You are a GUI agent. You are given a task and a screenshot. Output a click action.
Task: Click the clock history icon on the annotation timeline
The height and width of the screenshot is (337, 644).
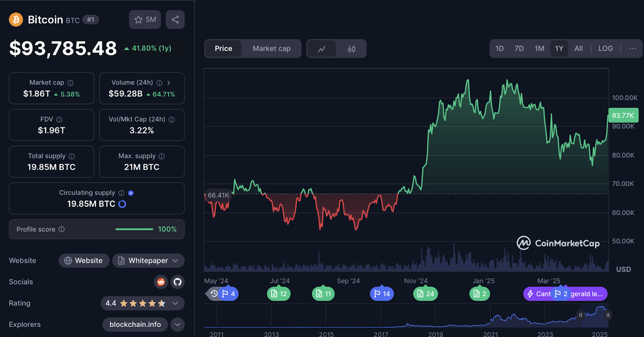[x=214, y=294]
